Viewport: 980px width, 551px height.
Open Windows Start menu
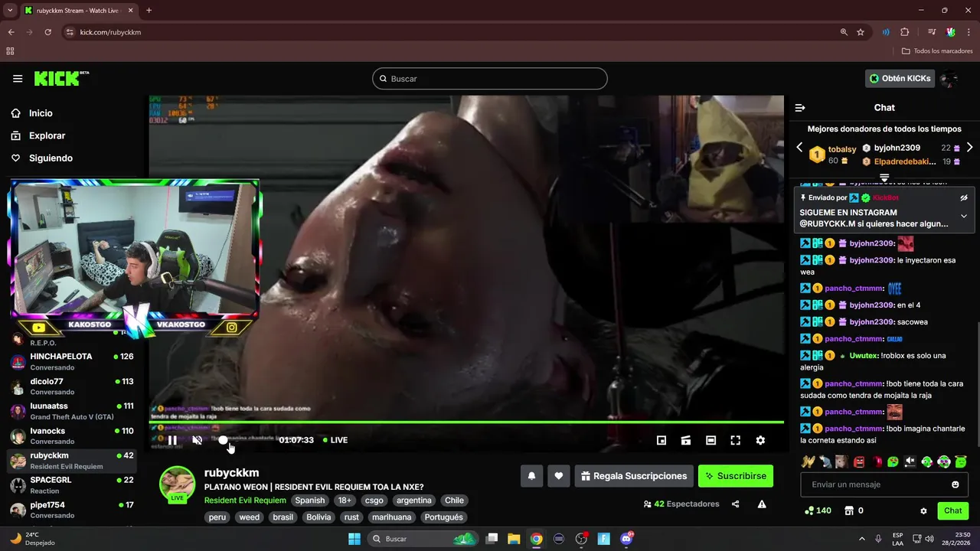tap(354, 539)
